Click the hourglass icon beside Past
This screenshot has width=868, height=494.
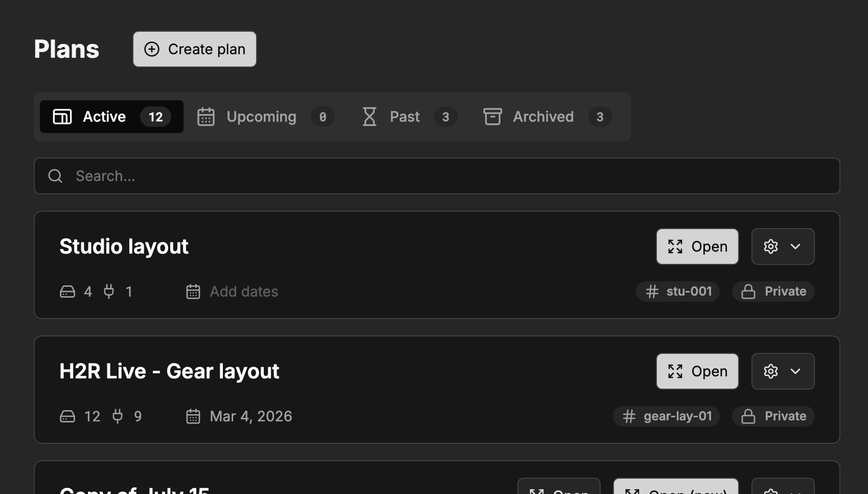pyautogui.click(x=369, y=117)
